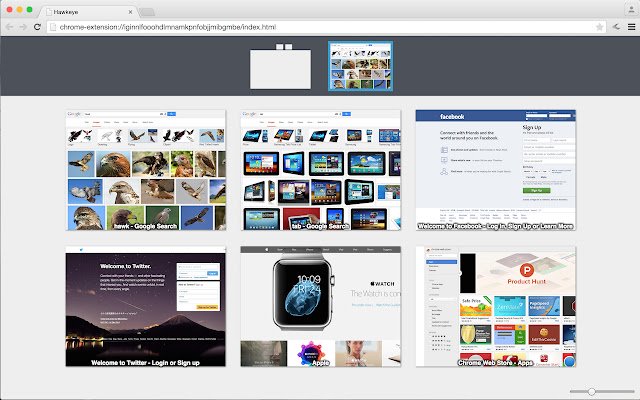
Task: Click the browser back arrow
Action: [9, 27]
